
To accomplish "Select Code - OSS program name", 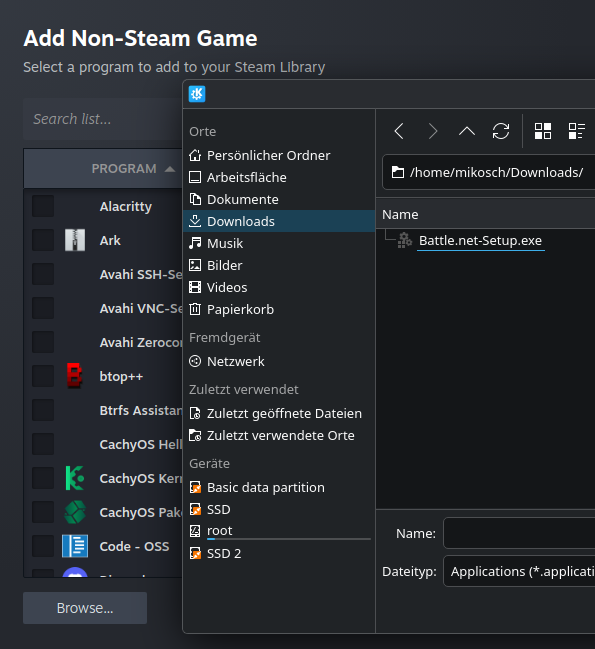I will (x=134, y=546).
